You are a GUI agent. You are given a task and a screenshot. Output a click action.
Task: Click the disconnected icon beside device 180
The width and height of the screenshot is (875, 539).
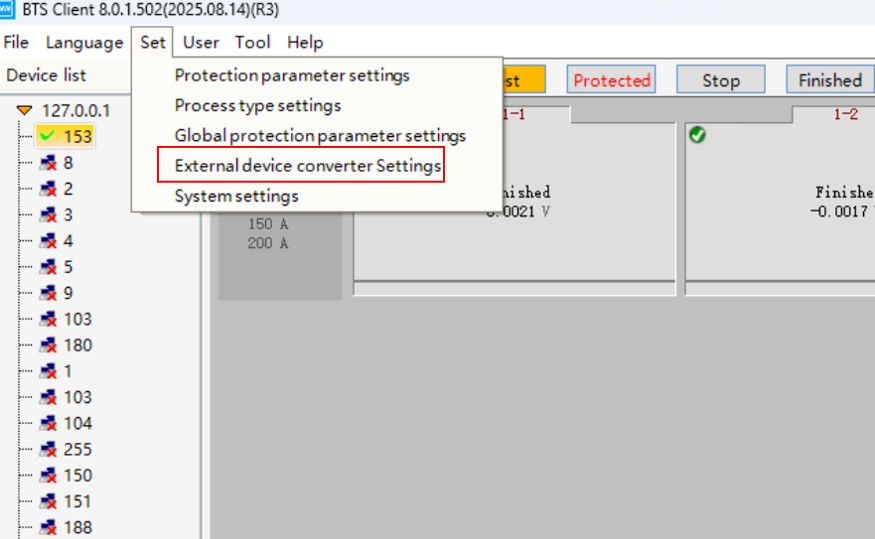48,345
